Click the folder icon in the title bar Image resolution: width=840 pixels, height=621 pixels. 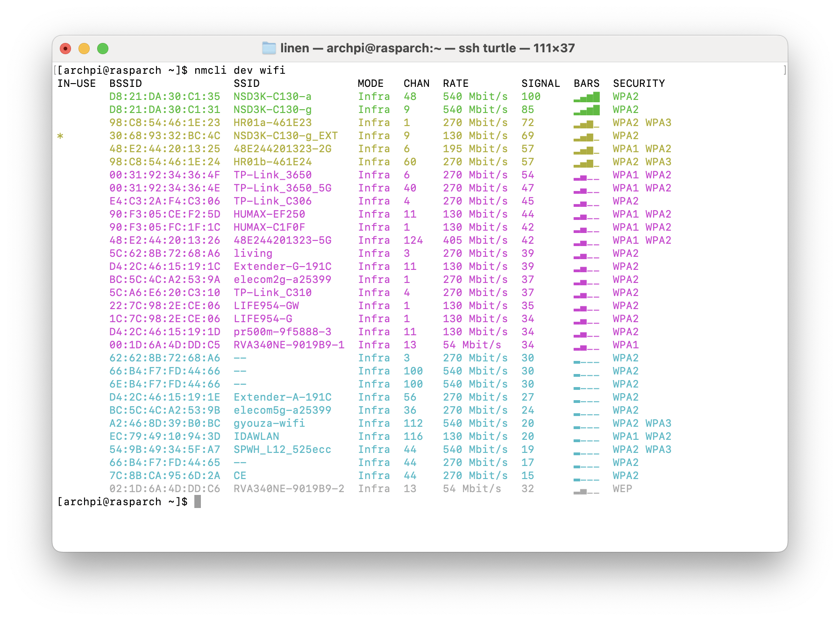coord(270,48)
